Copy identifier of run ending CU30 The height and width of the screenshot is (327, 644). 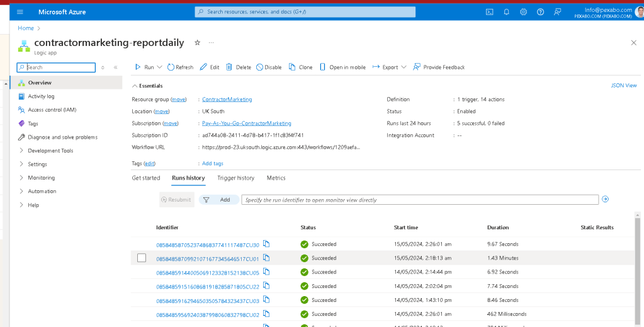click(266, 244)
